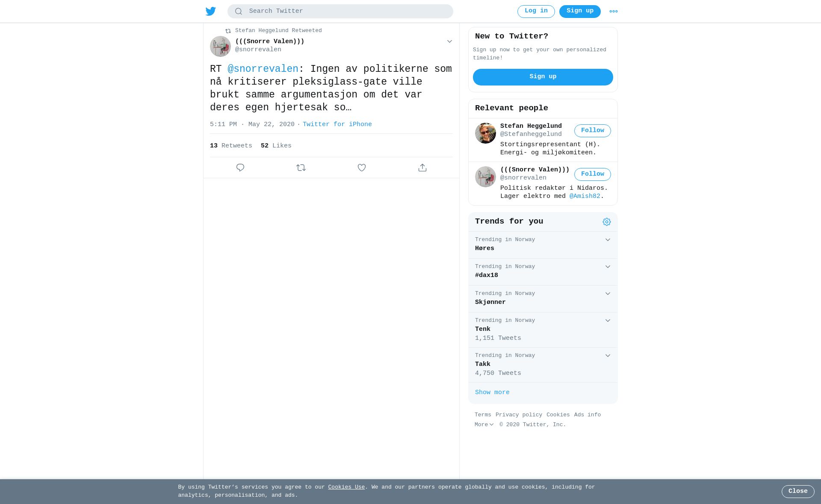This screenshot has width=821, height=504.
Task: Follow (((Snorre Valen)))
Action: 593,174
